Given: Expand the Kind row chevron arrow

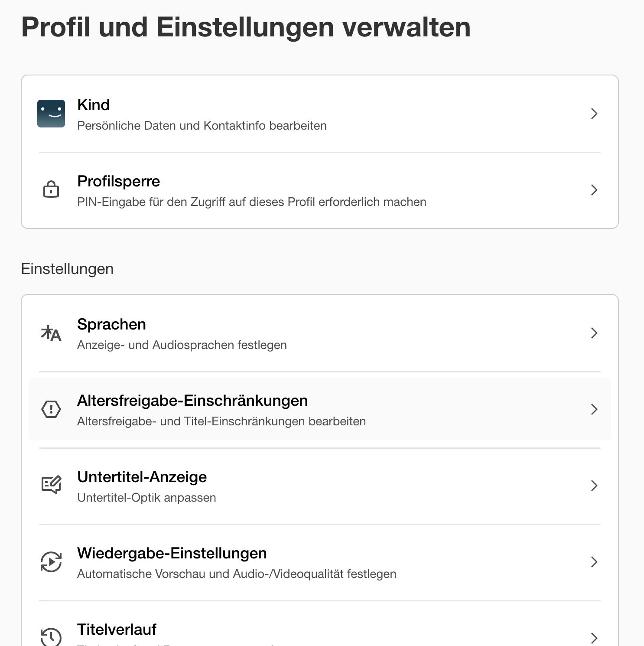Looking at the screenshot, I should [x=594, y=114].
